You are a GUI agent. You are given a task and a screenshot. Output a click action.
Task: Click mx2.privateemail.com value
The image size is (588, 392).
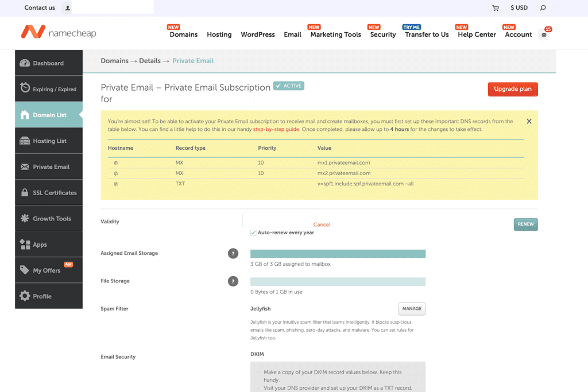(344, 173)
